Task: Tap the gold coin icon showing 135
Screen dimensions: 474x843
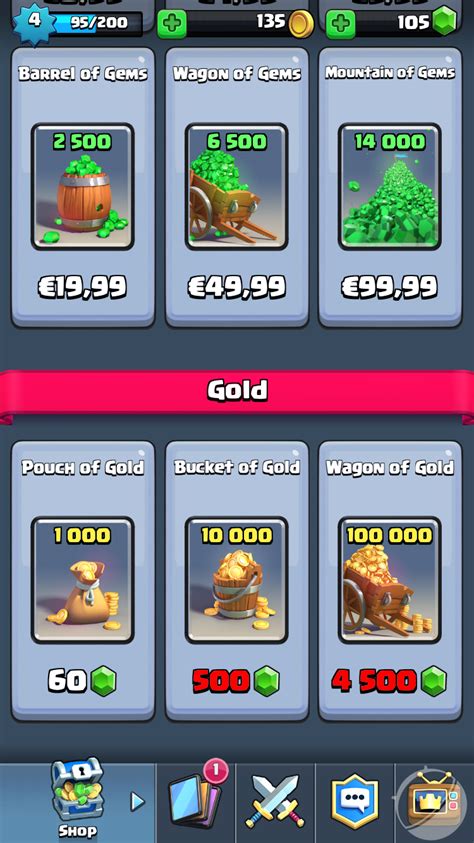Action: (x=301, y=24)
